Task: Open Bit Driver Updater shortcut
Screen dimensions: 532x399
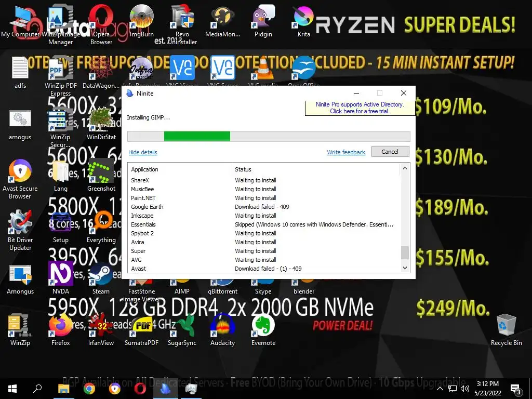Action: pos(20,230)
